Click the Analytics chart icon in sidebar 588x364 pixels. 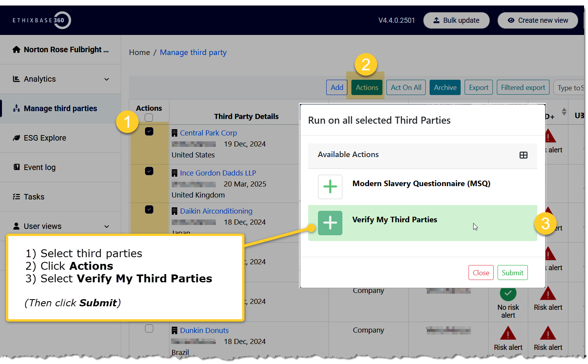(16, 79)
